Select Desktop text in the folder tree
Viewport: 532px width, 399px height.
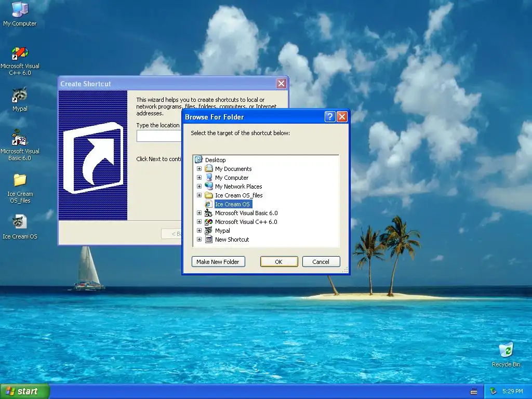(216, 160)
